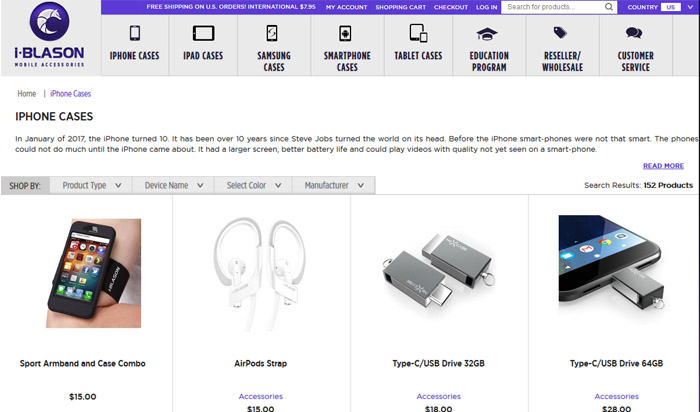The image size is (700, 412).
Task: Open the Samsung Cases menu
Action: (x=274, y=61)
